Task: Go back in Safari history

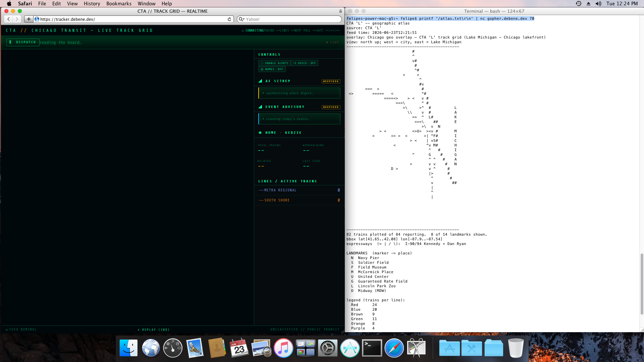Action: click(8, 19)
